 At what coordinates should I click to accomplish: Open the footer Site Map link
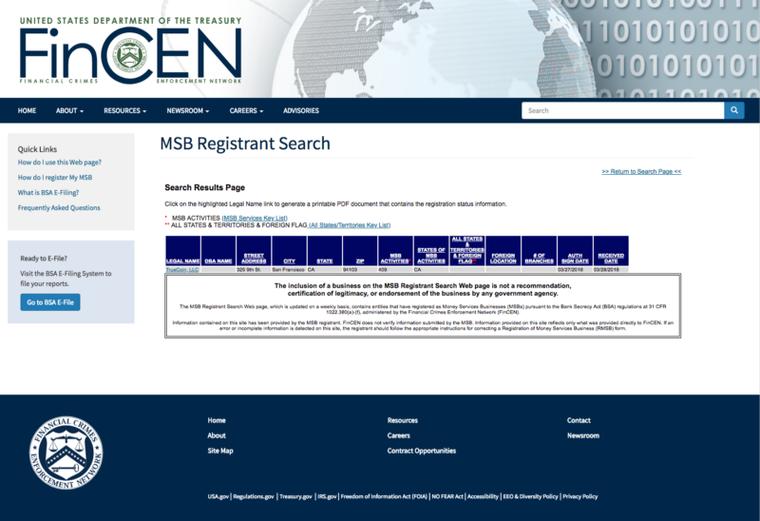[x=221, y=450]
